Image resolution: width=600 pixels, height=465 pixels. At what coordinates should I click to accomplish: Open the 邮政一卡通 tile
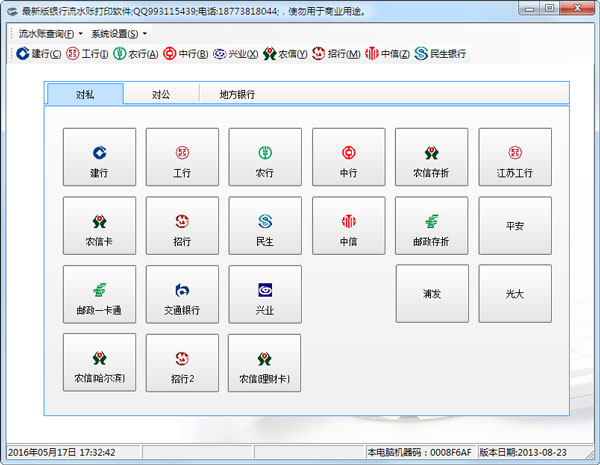[99, 294]
